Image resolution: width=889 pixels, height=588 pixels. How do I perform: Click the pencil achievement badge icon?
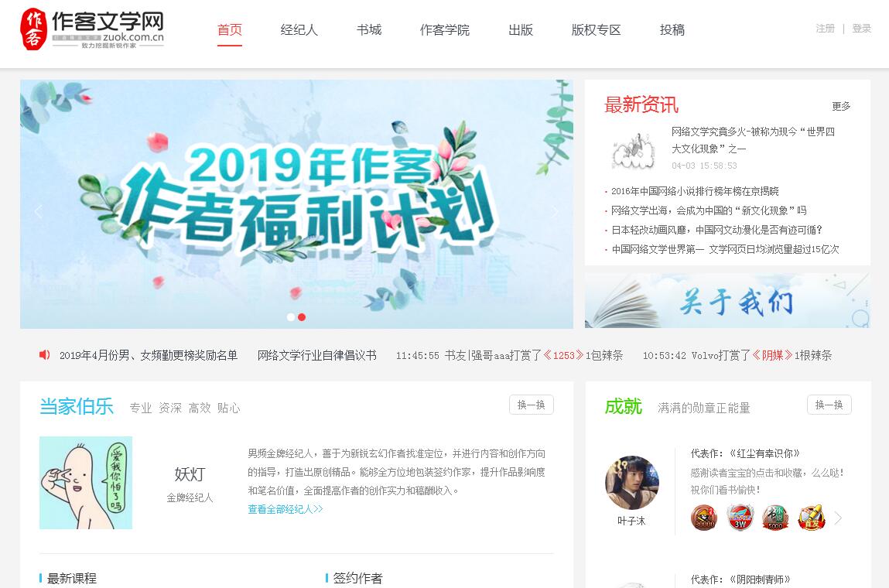(812, 517)
